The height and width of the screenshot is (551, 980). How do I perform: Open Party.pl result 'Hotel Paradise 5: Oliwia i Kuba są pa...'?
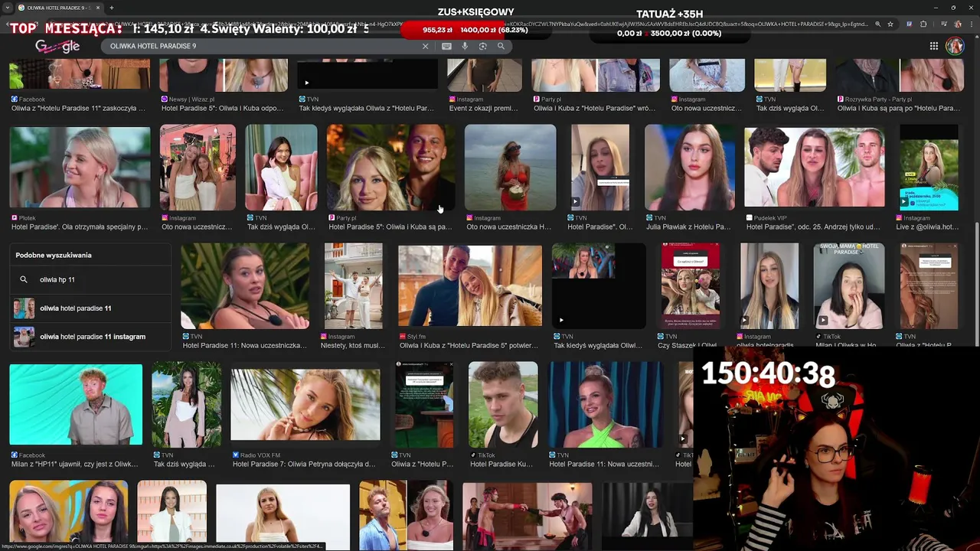(390, 227)
